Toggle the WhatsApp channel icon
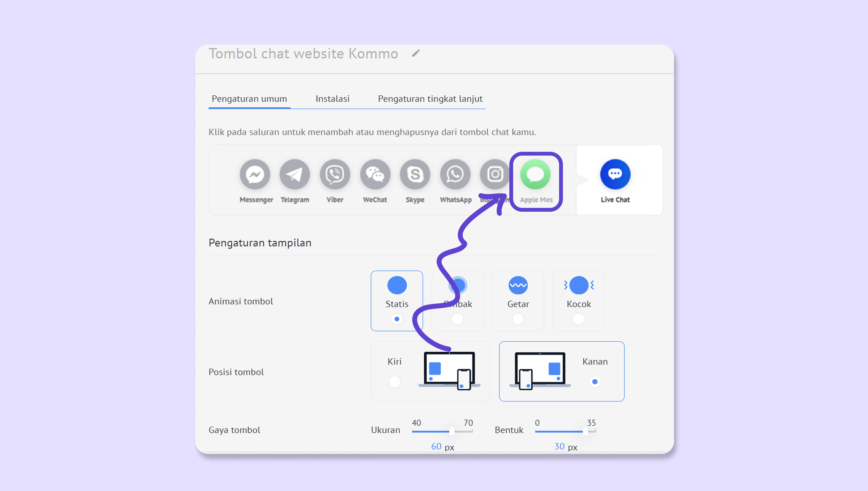This screenshot has height=491, width=868. [455, 174]
